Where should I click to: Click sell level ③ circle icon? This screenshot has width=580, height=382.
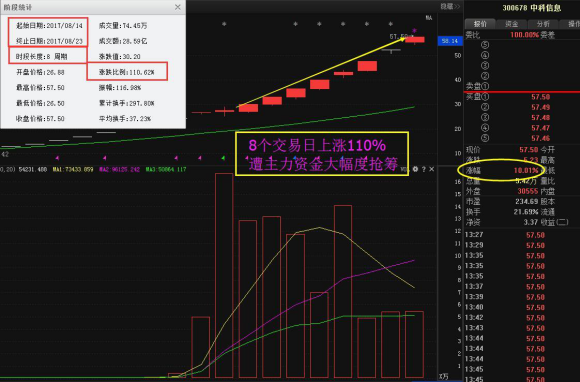click(485, 65)
